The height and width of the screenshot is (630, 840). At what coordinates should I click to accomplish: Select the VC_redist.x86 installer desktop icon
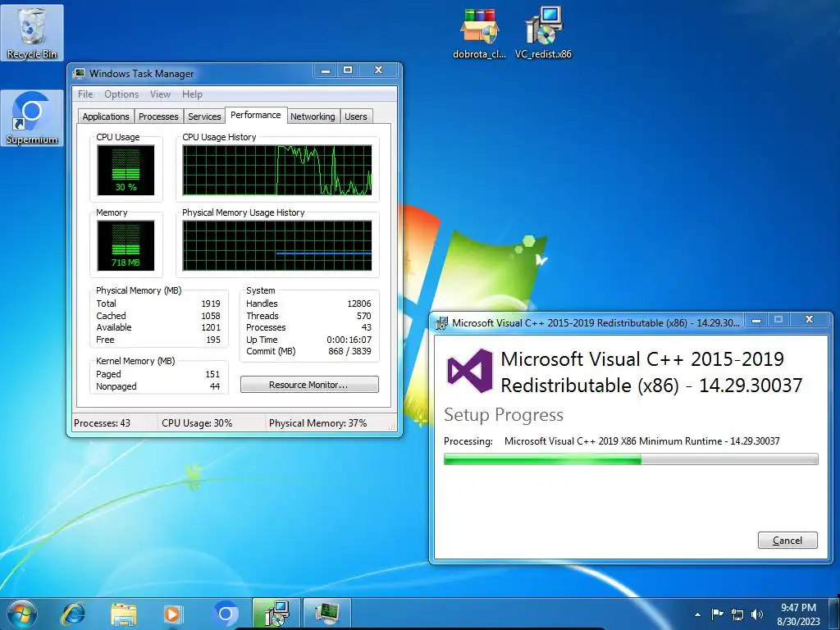543,32
